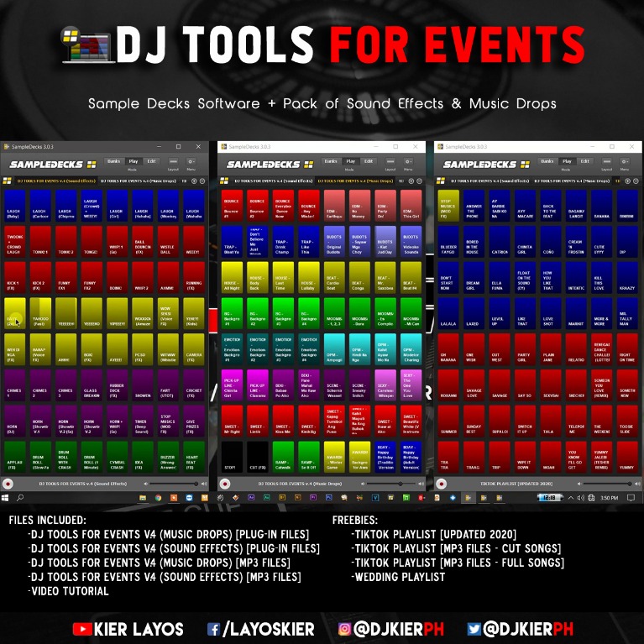Show hidden system tray icons chevron
Screen dimensions: 644x644
[x=570, y=498]
